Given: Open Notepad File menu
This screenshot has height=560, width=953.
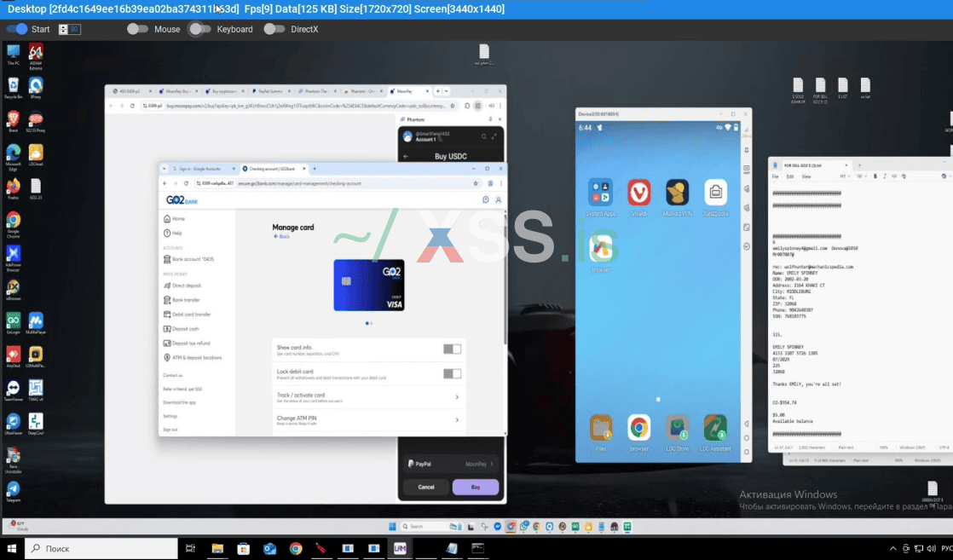Looking at the screenshot, I should (x=775, y=176).
